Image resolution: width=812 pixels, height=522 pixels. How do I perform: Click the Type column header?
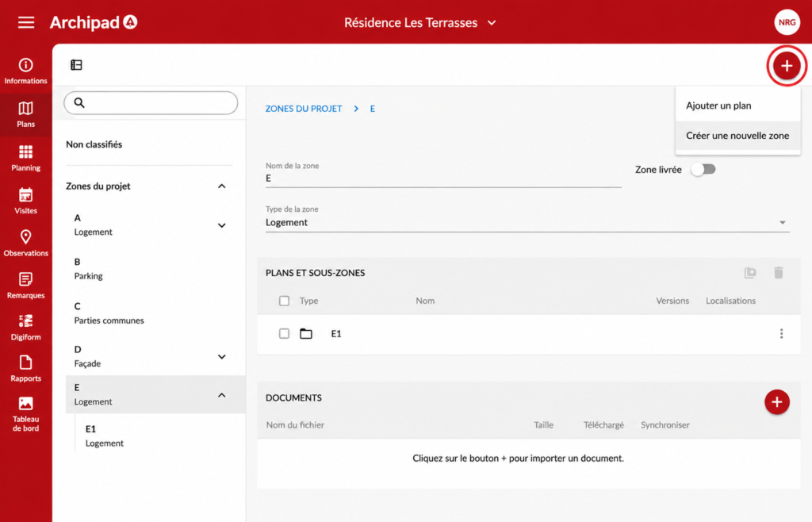pos(308,301)
